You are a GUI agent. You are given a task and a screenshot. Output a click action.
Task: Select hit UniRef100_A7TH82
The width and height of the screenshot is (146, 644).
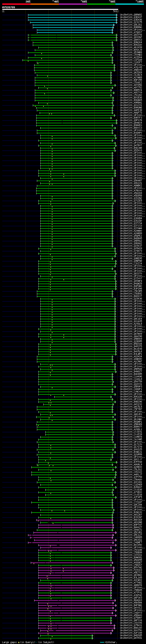tap(131, 583)
